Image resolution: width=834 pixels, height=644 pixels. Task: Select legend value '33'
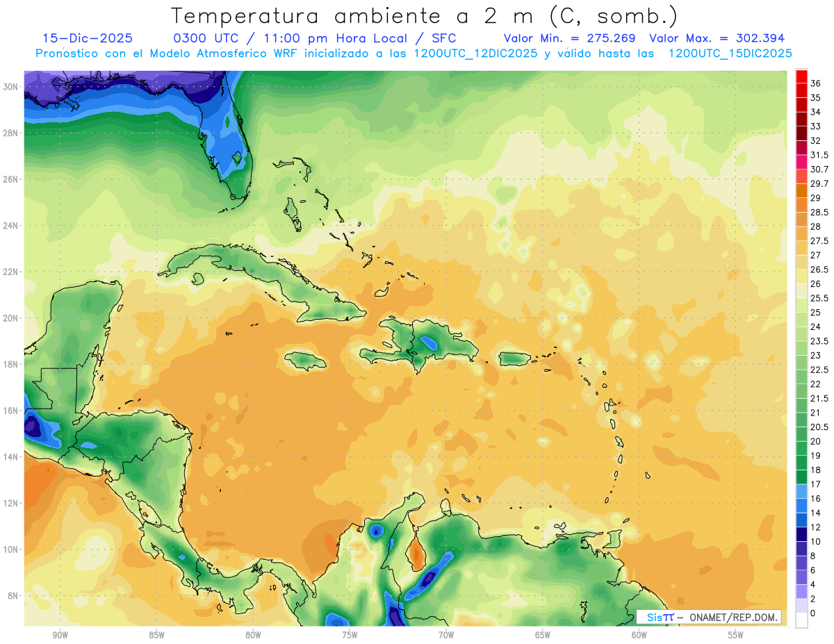point(815,126)
